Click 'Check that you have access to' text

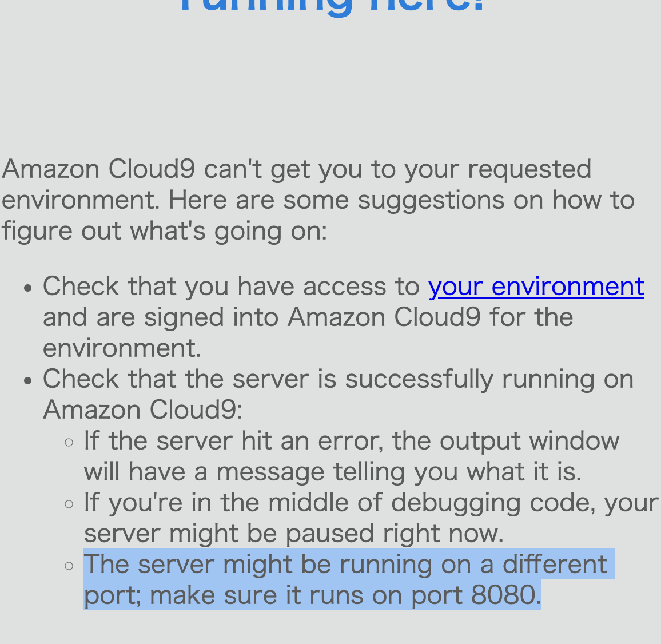pos(231,287)
